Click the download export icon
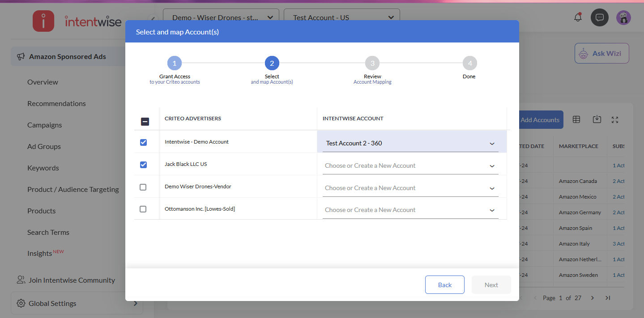 pos(597,119)
